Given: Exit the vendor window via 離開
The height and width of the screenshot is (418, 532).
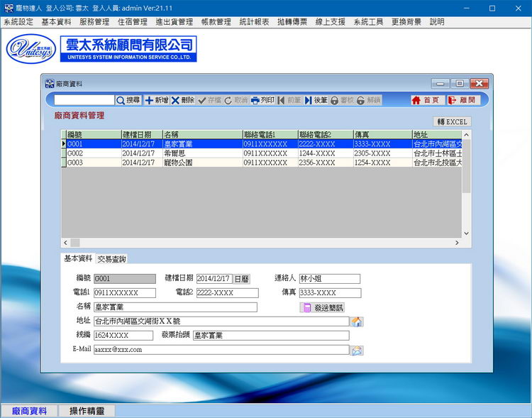Looking at the screenshot, I should pyautogui.click(x=462, y=101).
